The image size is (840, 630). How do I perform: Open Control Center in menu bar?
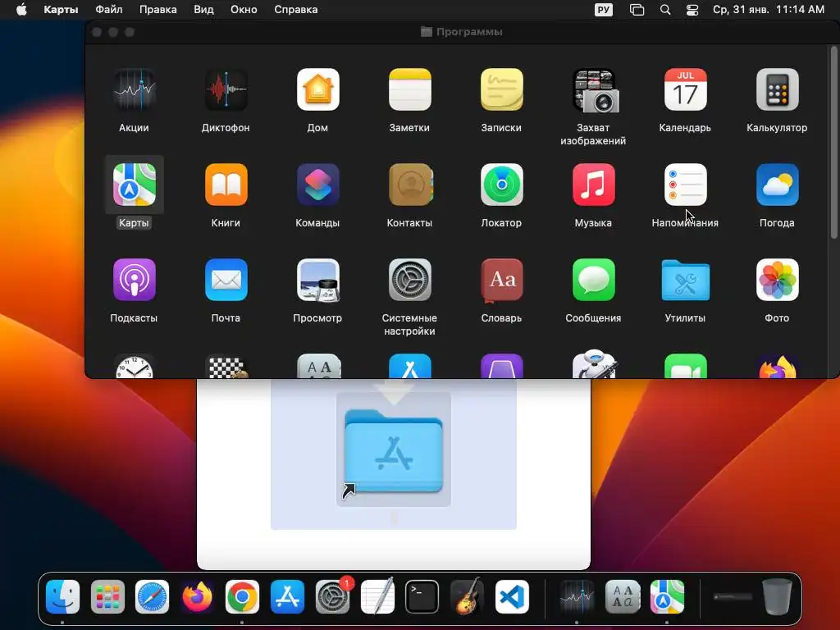pyautogui.click(x=692, y=10)
